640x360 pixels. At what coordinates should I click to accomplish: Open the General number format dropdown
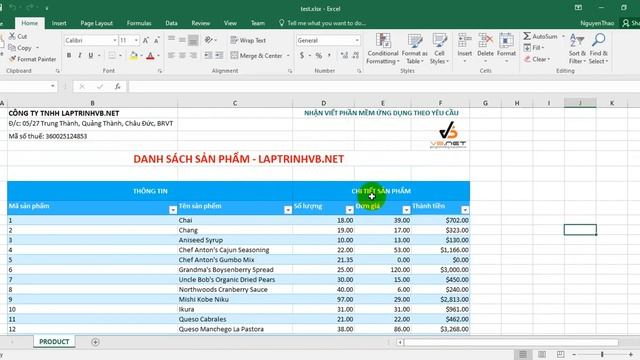coord(357,40)
